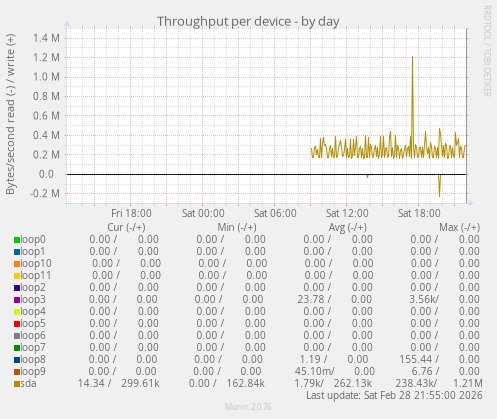
Task: Select the loop7 legend label
Action: click(33, 347)
